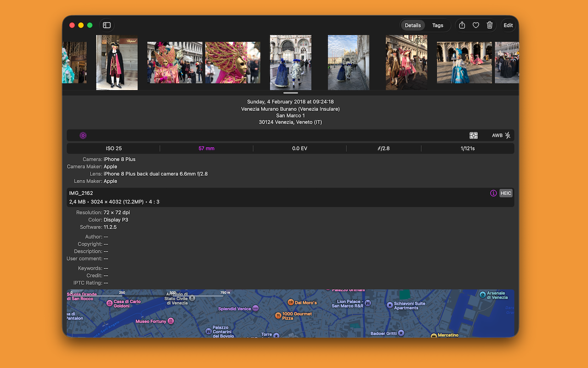Select the gold mask close-up thumbnail
The width and height of the screenshot is (588, 368).
(x=233, y=63)
